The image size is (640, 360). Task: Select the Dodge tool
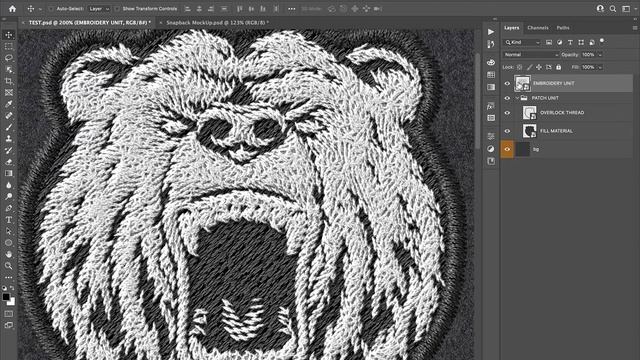[x=9, y=196]
